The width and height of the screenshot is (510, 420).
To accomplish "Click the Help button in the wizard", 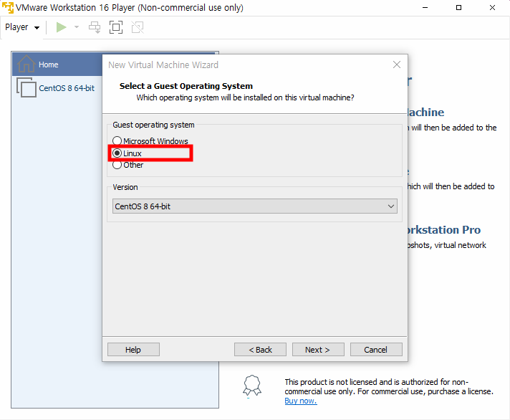I will (133, 350).
